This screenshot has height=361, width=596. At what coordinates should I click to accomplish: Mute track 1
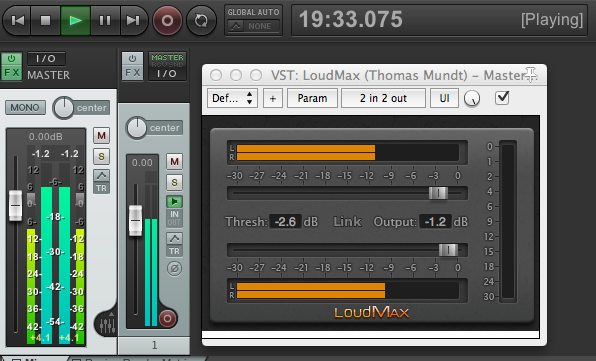point(174,162)
